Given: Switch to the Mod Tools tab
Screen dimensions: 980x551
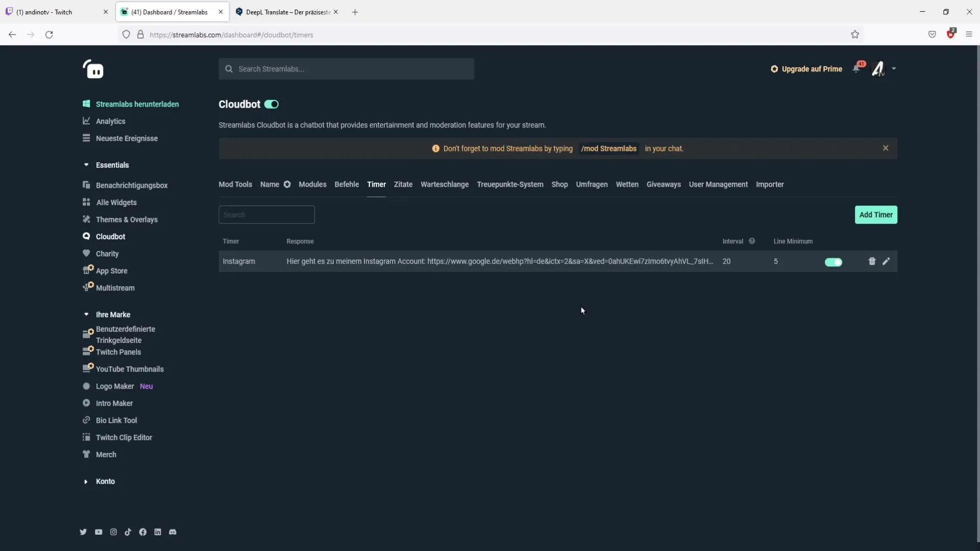Looking at the screenshot, I should pos(235,185).
